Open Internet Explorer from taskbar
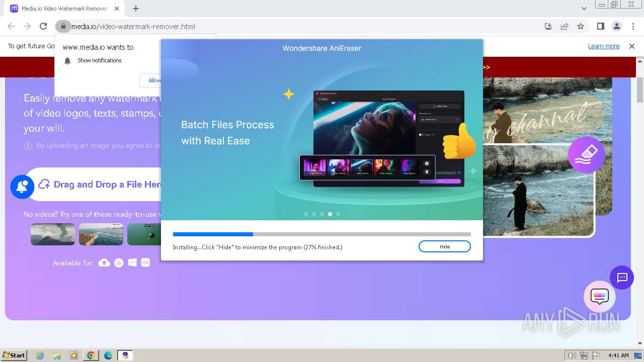The image size is (644, 362). 40,355
